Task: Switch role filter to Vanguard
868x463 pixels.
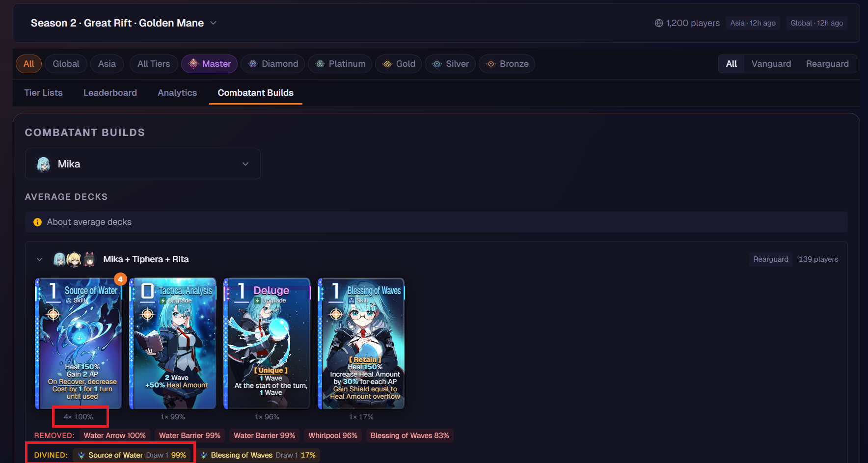Action: [771, 64]
